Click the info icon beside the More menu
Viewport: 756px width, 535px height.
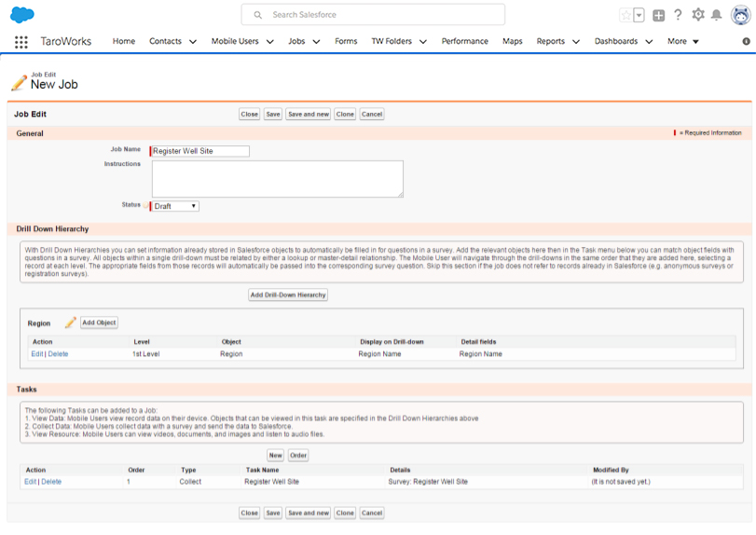click(x=747, y=41)
